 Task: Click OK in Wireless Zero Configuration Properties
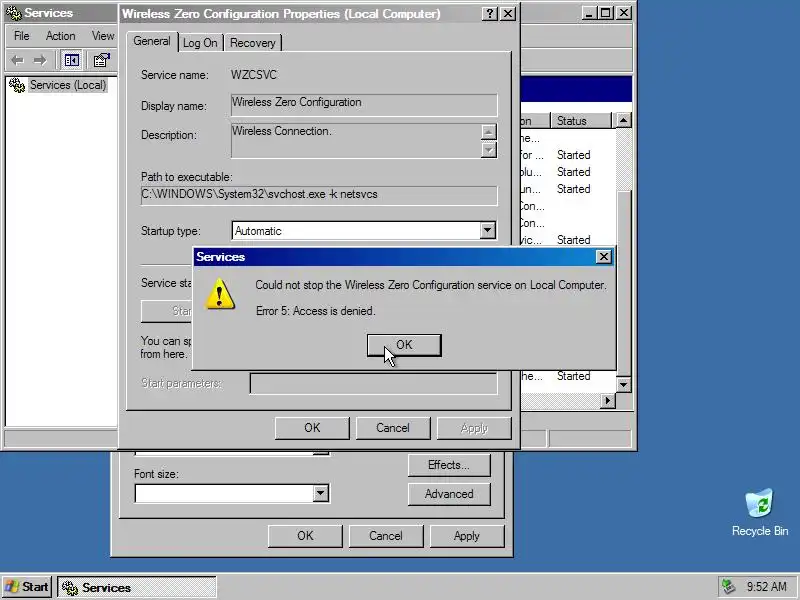pos(312,428)
